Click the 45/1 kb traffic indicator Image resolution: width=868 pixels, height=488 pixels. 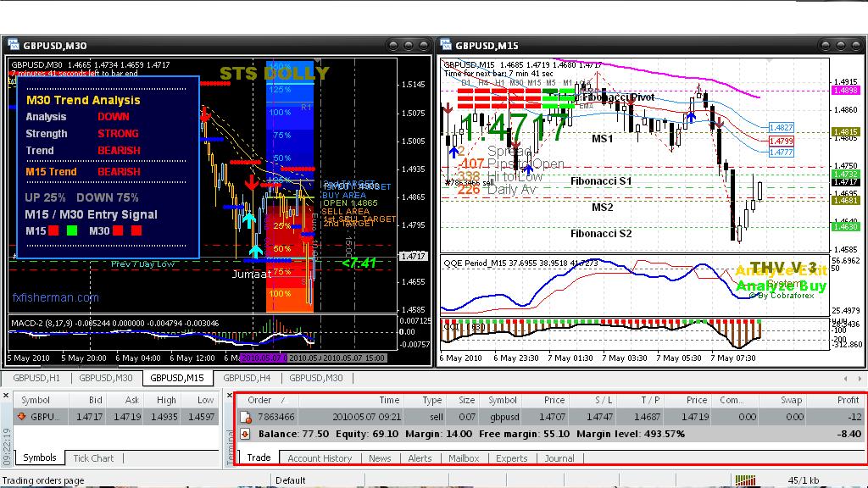(804, 480)
